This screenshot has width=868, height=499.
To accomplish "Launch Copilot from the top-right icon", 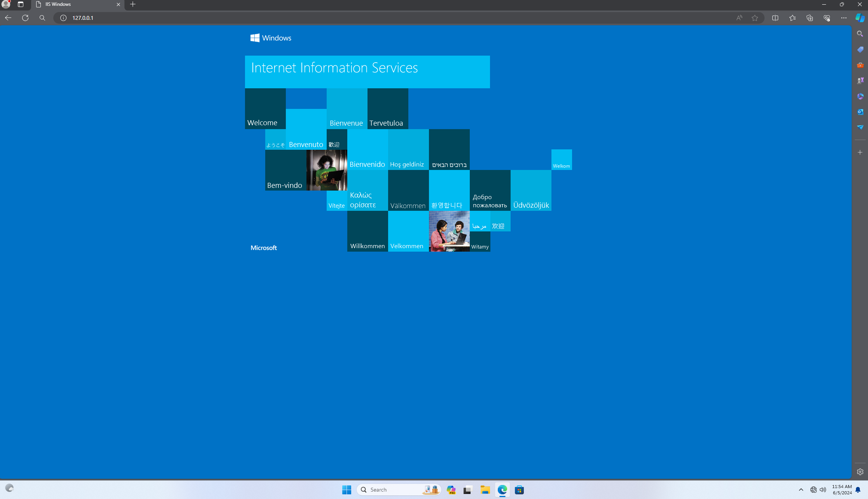I will [860, 18].
